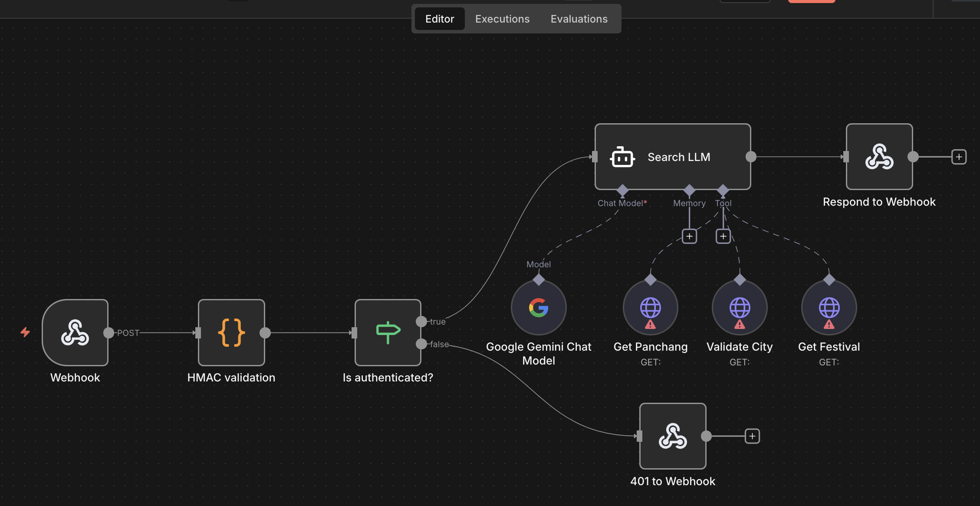This screenshot has width=980, height=506.
Task: Open the Google Gemini Chat Model node
Action: [x=539, y=308]
